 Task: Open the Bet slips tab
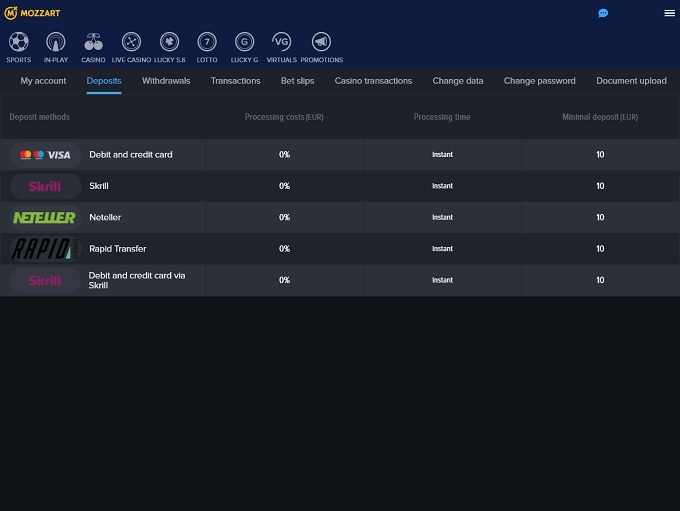297,81
